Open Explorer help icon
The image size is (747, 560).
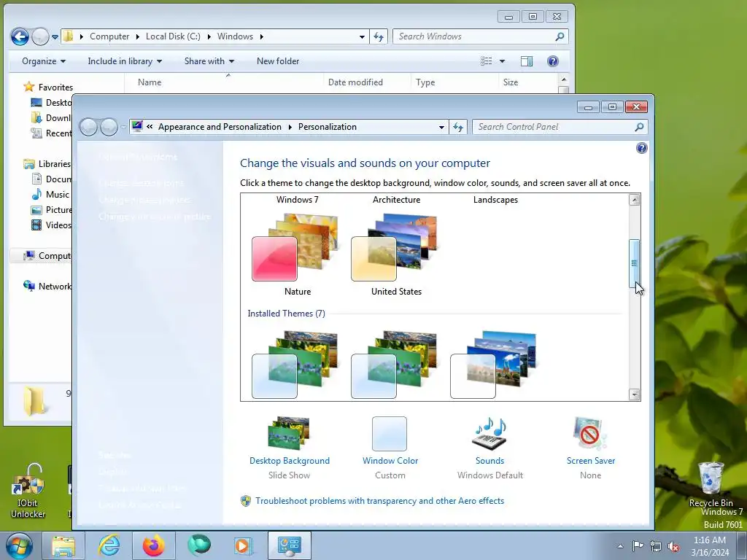point(553,61)
